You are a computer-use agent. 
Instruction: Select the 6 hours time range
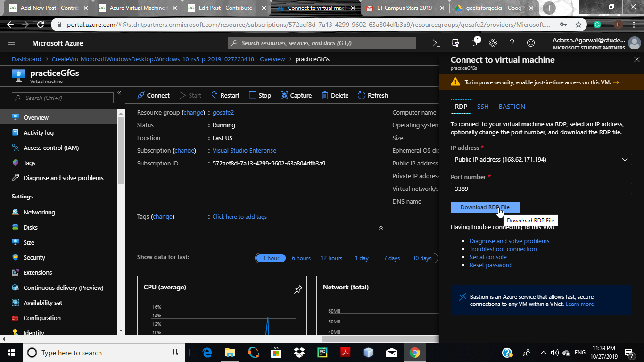(x=301, y=258)
